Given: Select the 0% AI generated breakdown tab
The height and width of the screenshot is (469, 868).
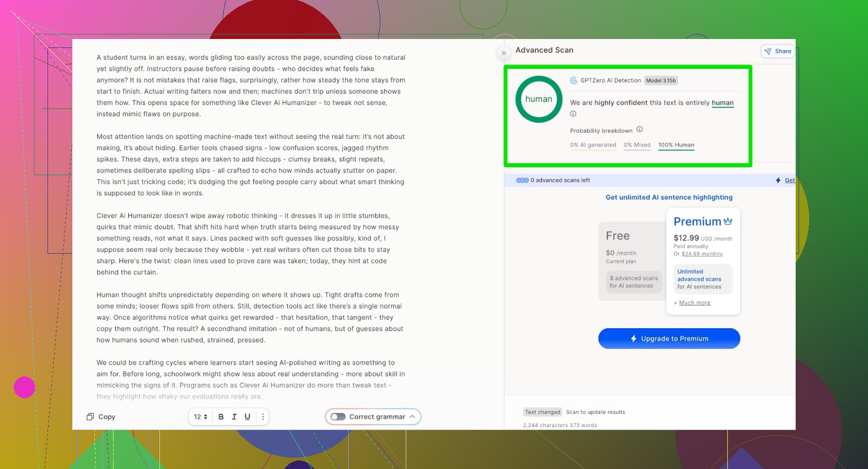Looking at the screenshot, I should (x=593, y=145).
